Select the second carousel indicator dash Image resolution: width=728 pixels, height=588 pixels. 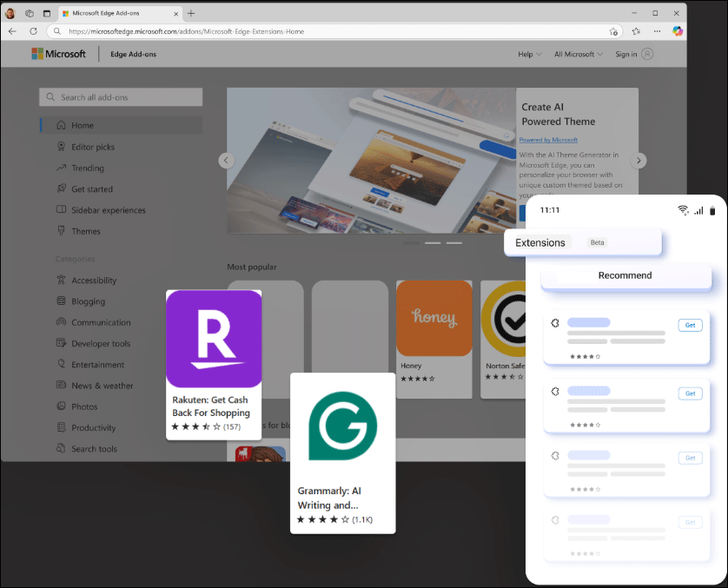coord(433,243)
